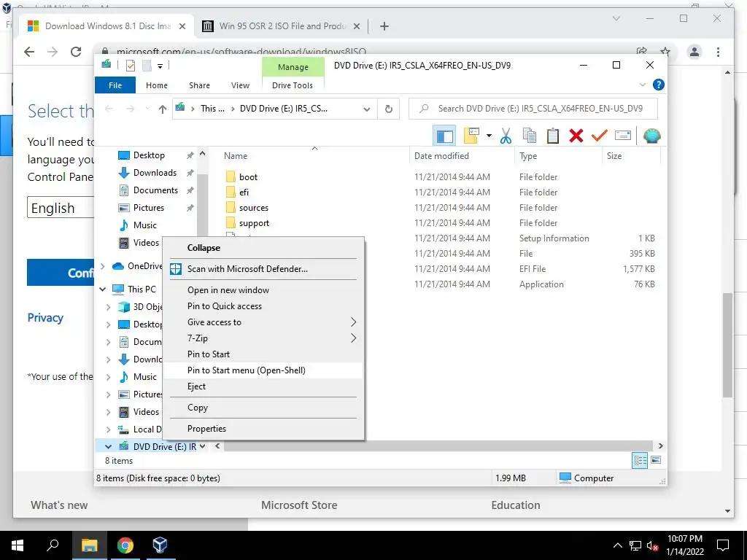The image size is (747, 560).
Task: Switch to Large icons view icon
Action: click(x=656, y=460)
